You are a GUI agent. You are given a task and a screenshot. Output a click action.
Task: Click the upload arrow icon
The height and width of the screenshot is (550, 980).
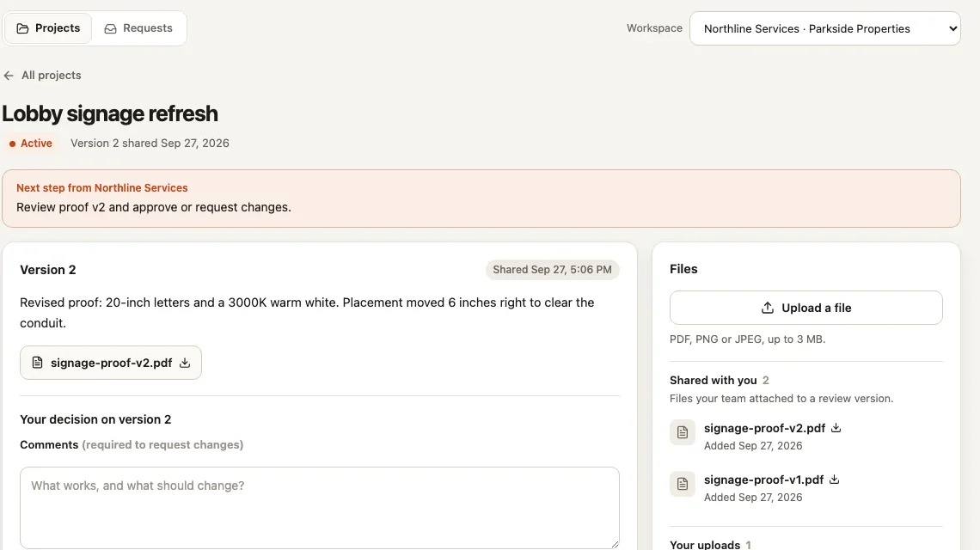tap(768, 308)
